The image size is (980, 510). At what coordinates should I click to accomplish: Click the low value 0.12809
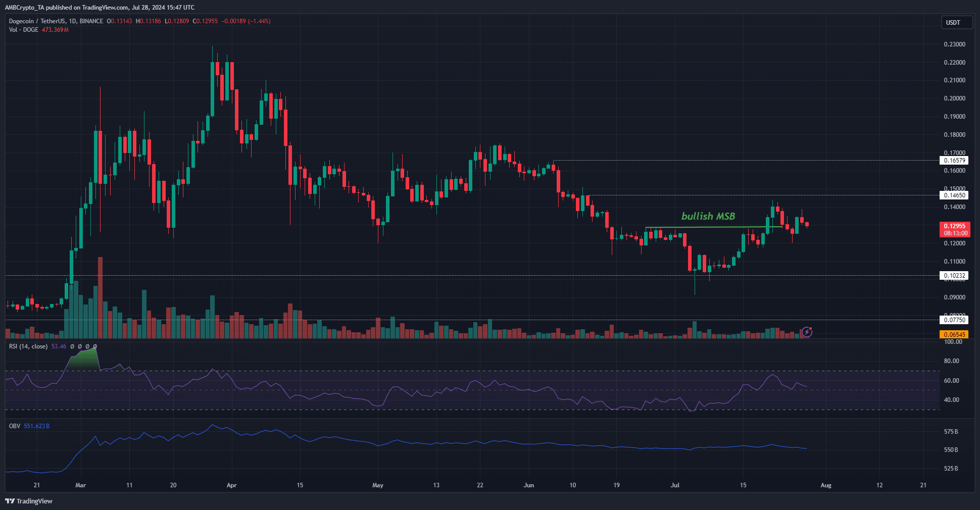click(179, 21)
